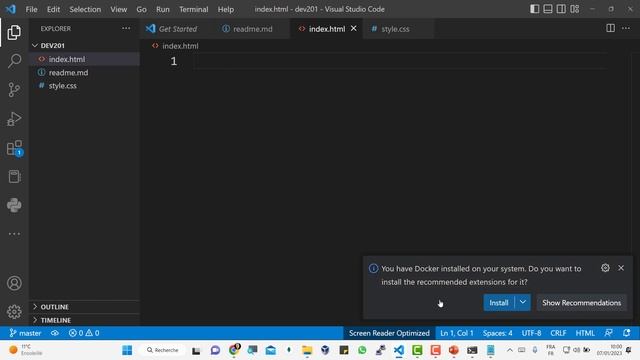The height and width of the screenshot is (360, 640).
Task: Change encoding UTF-8
Action: pos(531,333)
